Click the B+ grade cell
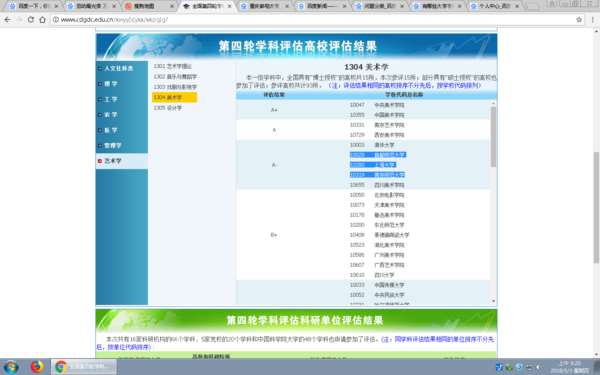Image resolution: width=600 pixels, height=375 pixels. [x=274, y=235]
